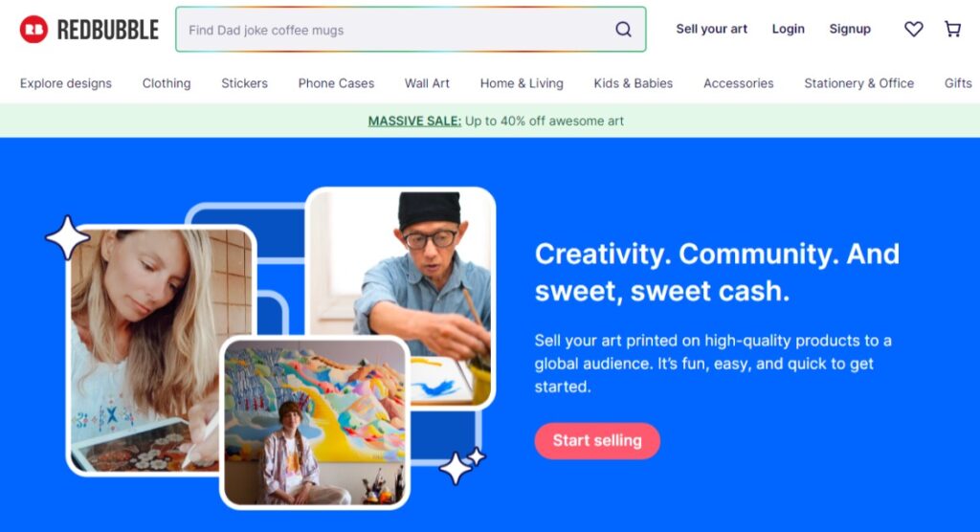The height and width of the screenshot is (532, 980).
Task: Go to the Login link
Action: pos(789,29)
